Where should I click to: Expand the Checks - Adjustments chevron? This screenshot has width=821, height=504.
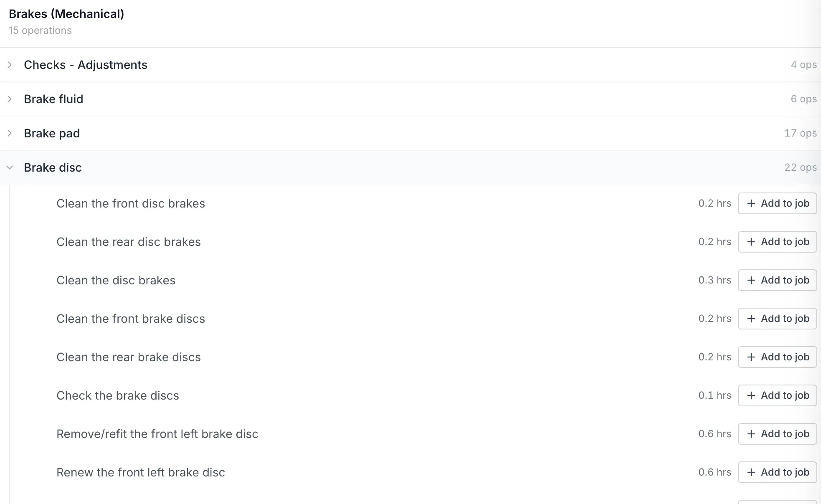[x=10, y=65]
